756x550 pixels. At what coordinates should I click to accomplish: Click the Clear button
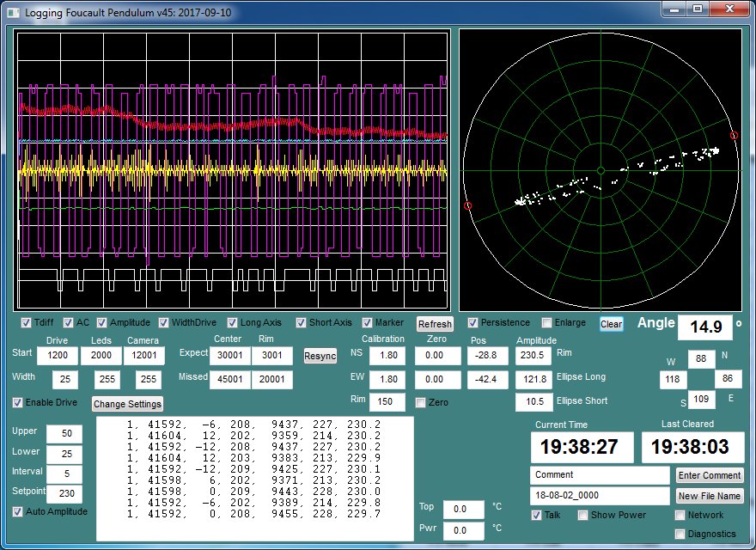click(611, 324)
